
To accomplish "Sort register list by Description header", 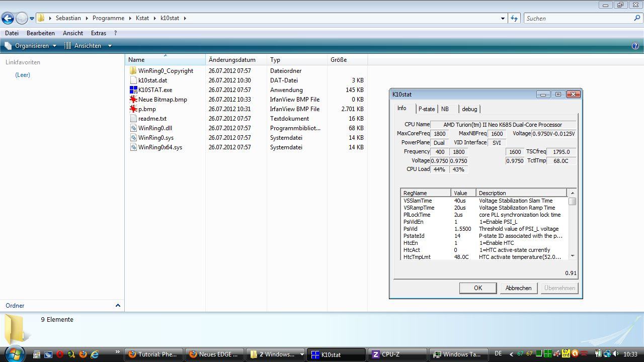I will pos(521,193).
